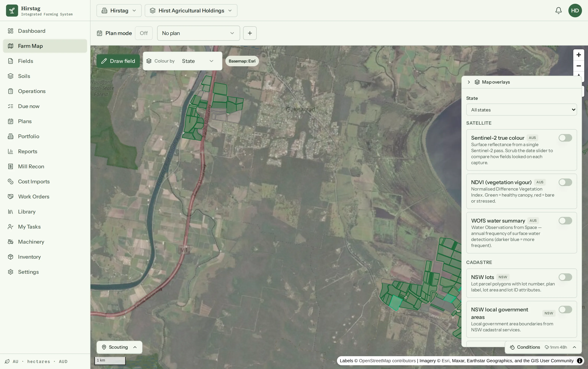Click the Draw field button

click(x=118, y=61)
